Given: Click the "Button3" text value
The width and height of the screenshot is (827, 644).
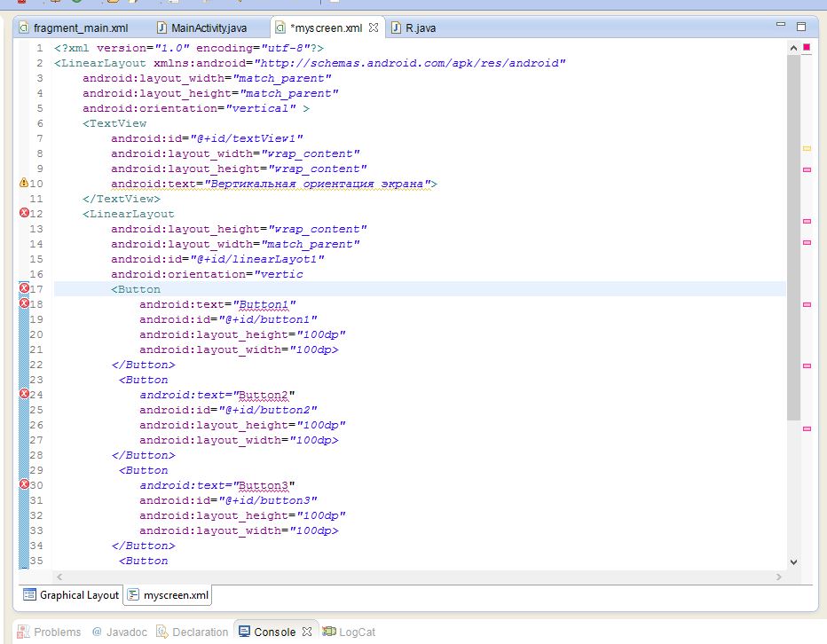Looking at the screenshot, I should tap(264, 485).
